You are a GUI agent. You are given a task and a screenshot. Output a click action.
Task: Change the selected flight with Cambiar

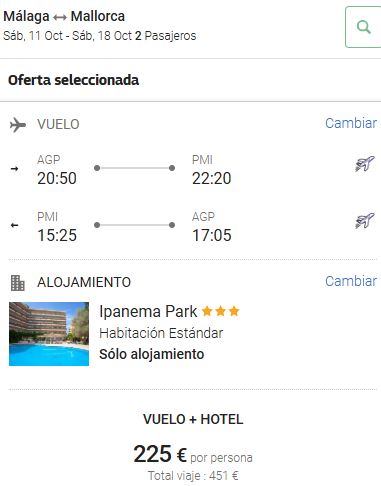point(351,123)
